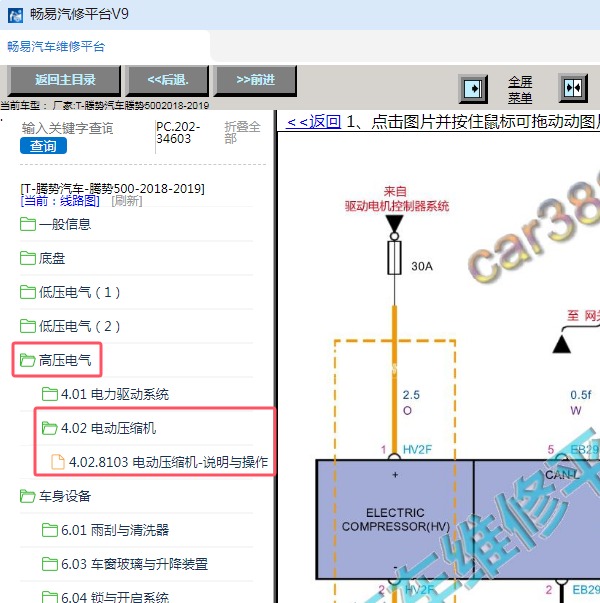Click the folder icon beside 一般信息
600x603 pixels.
pos(28,224)
